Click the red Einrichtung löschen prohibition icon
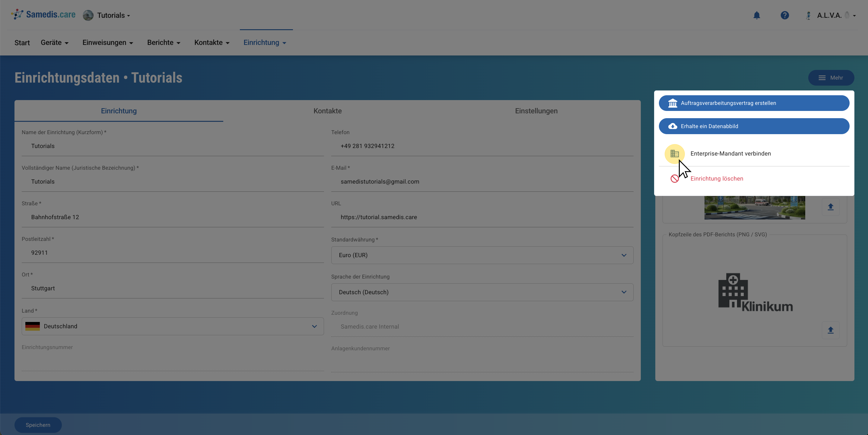The width and height of the screenshot is (868, 435). pos(674,179)
